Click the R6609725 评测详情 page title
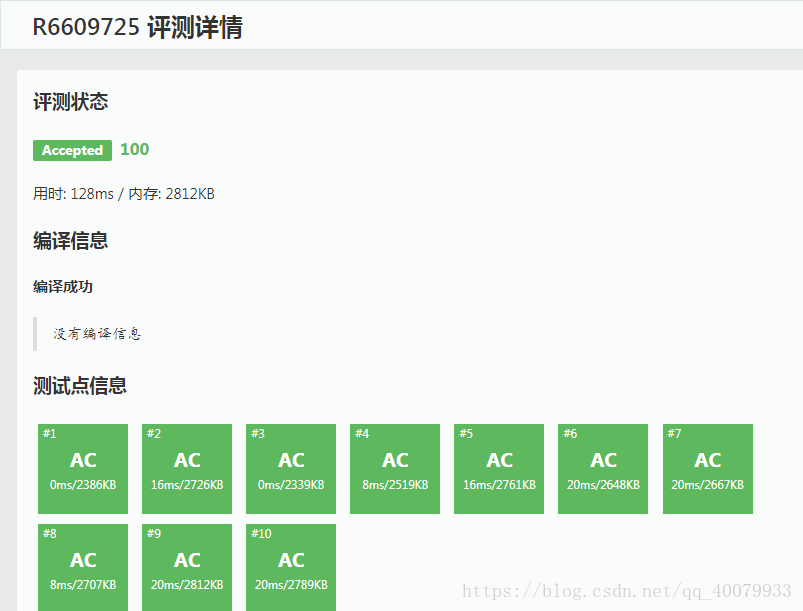 click(137, 27)
